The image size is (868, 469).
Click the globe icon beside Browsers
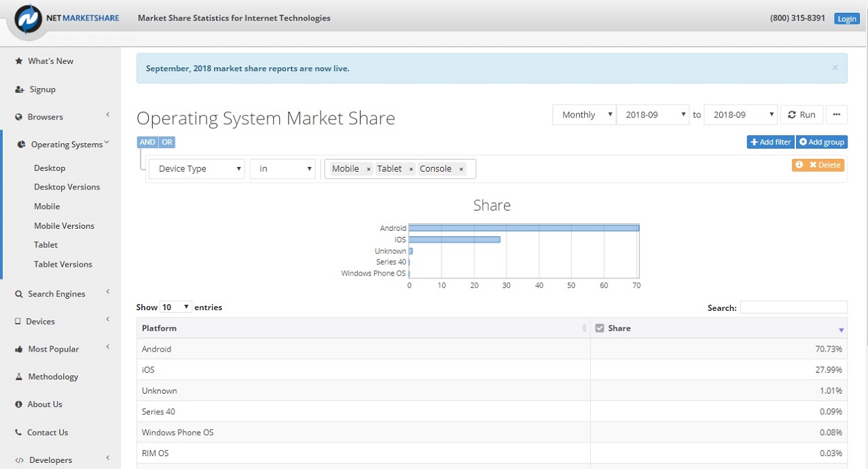click(19, 117)
